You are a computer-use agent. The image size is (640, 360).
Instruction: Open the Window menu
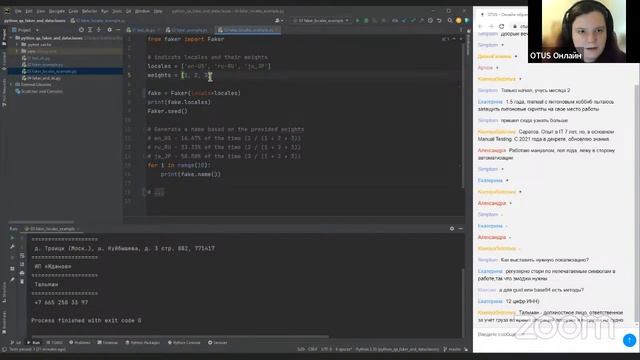142,11
